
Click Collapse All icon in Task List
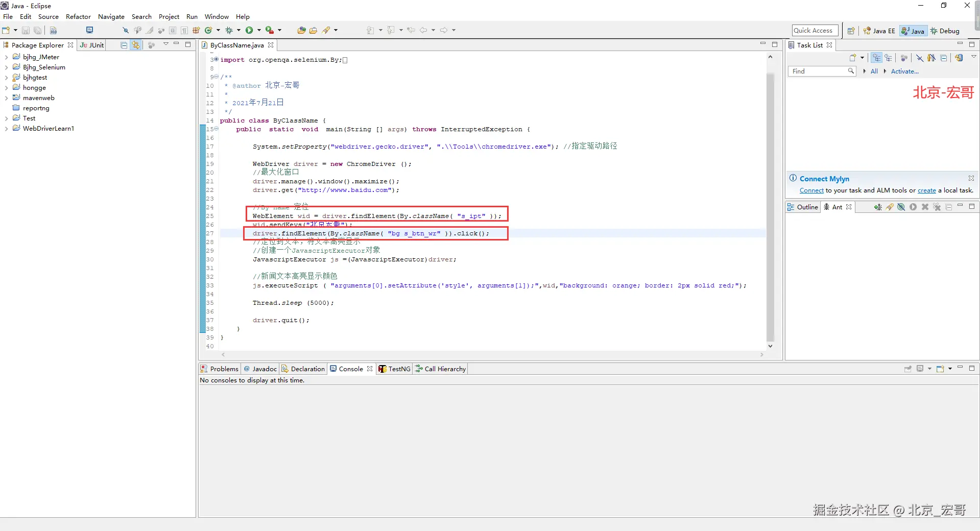[x=943, y=58]
